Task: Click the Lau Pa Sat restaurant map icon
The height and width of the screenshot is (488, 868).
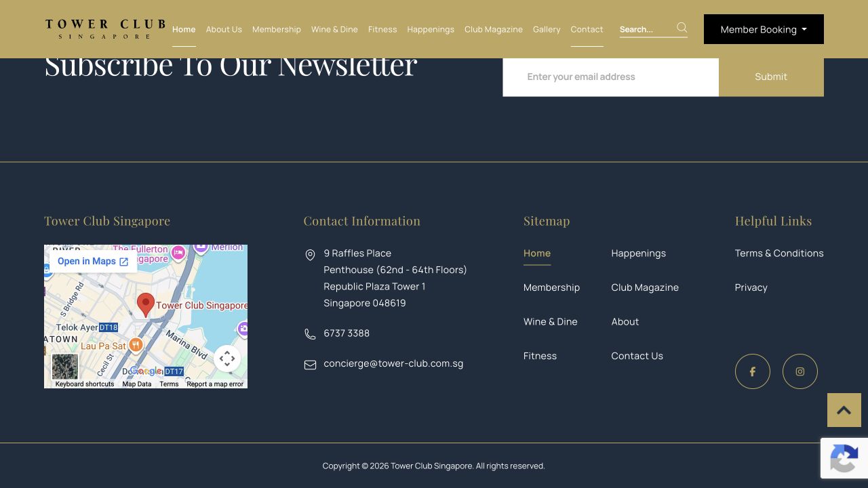Action: pyautogui.click(x=136, y=345)
